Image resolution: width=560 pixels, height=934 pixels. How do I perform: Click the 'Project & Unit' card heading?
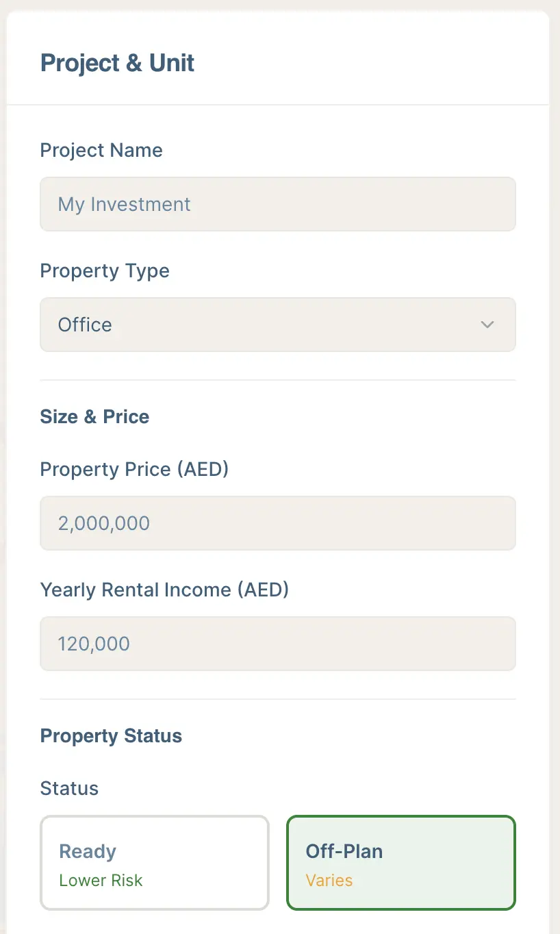(117, 63)
